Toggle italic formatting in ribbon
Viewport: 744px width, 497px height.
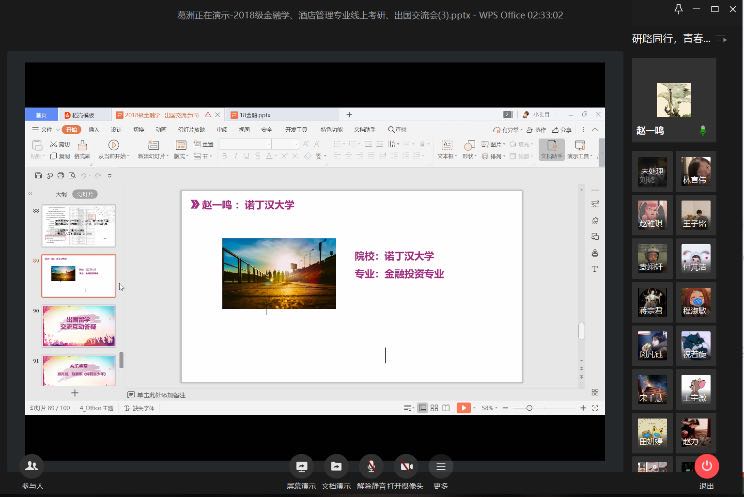click(x=235, y=156)
